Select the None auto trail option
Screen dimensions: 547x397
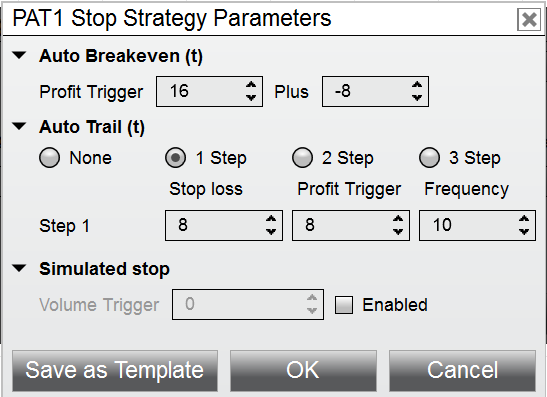point(50,158)
